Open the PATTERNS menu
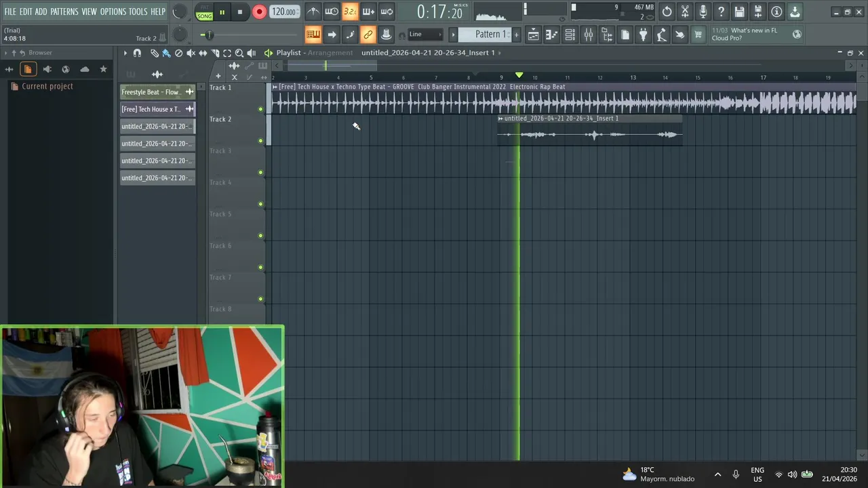Image resolution: width=868 pixels, height=488 pixels. pos(64,12)
